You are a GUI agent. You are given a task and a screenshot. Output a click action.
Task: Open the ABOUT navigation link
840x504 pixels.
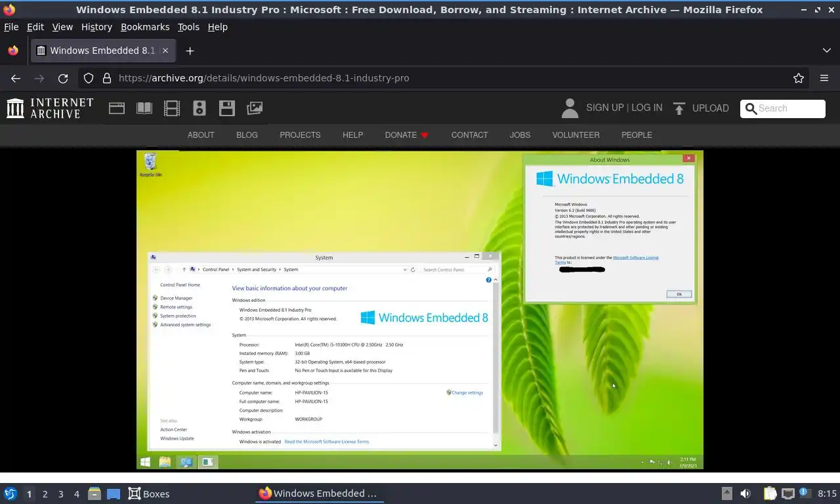(x=201, y=135)
